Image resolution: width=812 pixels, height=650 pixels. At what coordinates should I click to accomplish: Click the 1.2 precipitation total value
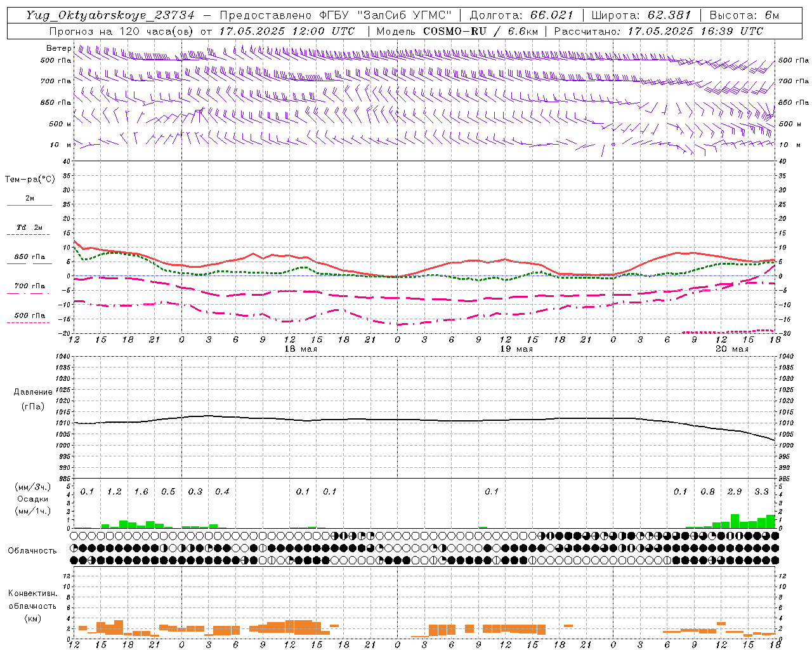coord(114,492)
